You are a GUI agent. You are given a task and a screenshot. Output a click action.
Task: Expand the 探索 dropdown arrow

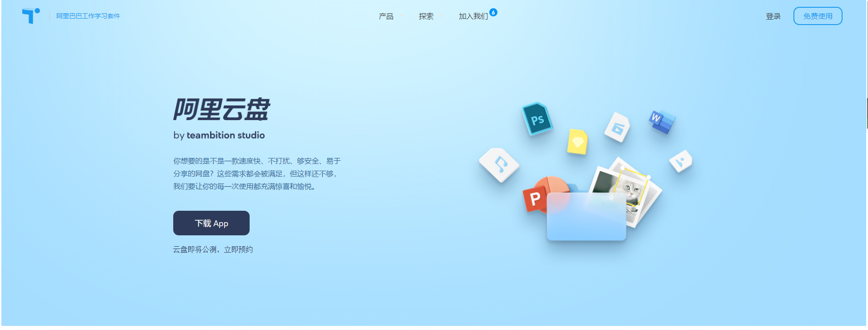442,16
